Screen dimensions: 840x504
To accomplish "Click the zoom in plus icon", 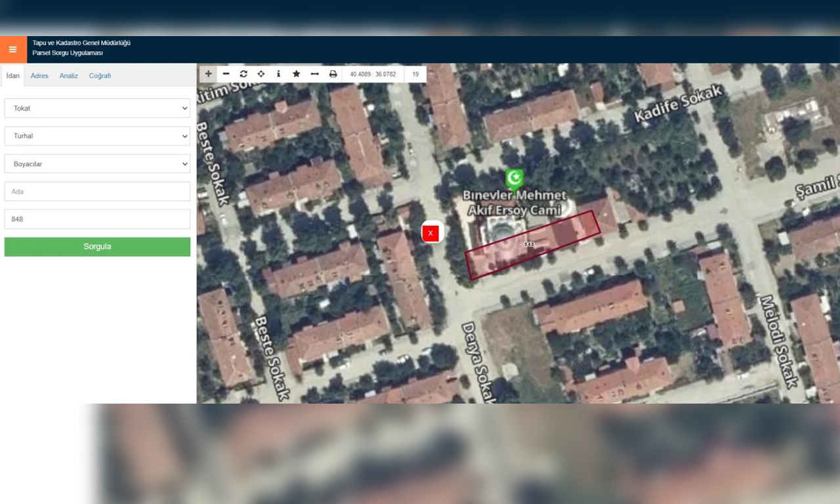I will [x=209, y=74].
